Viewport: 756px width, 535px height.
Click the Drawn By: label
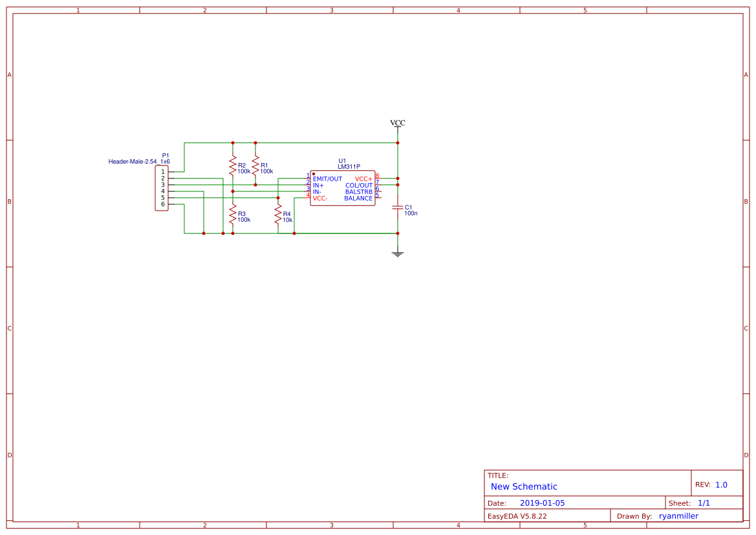[x=634, y=516]
